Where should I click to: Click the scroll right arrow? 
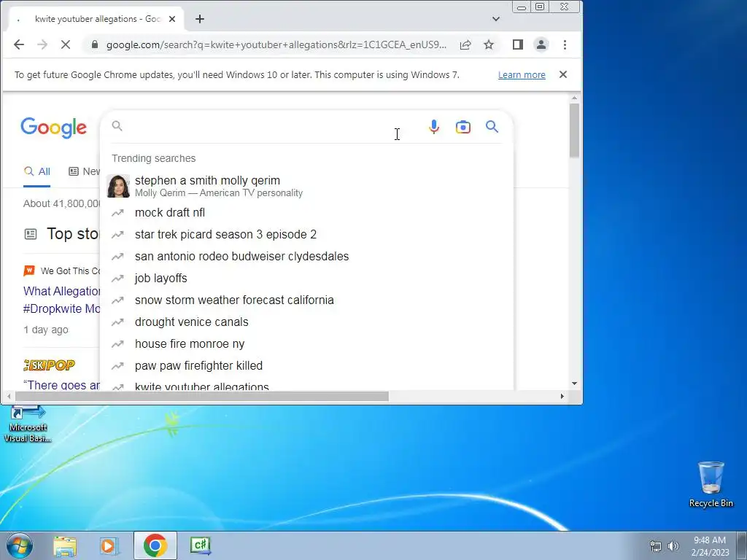[562, 396]
